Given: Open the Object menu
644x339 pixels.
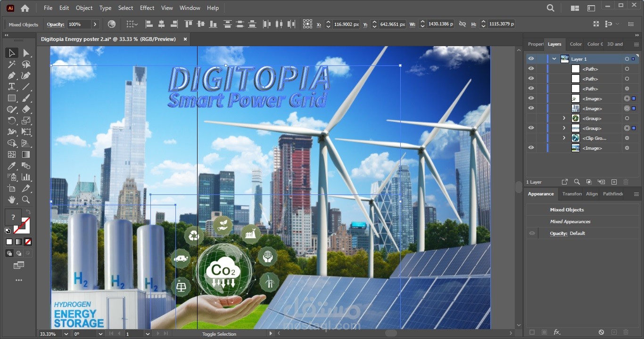Looking at the screenshot, I should pos(84,8).
